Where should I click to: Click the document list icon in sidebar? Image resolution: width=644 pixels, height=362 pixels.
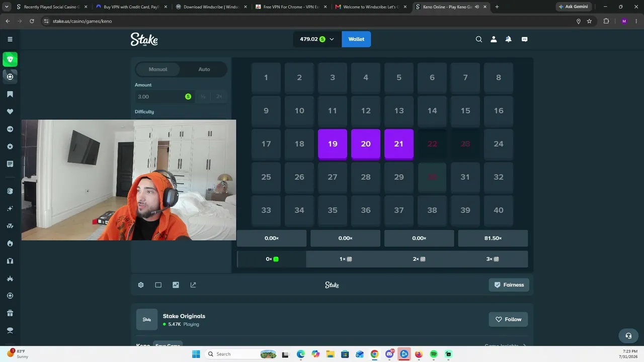click(x=10, y=164)
